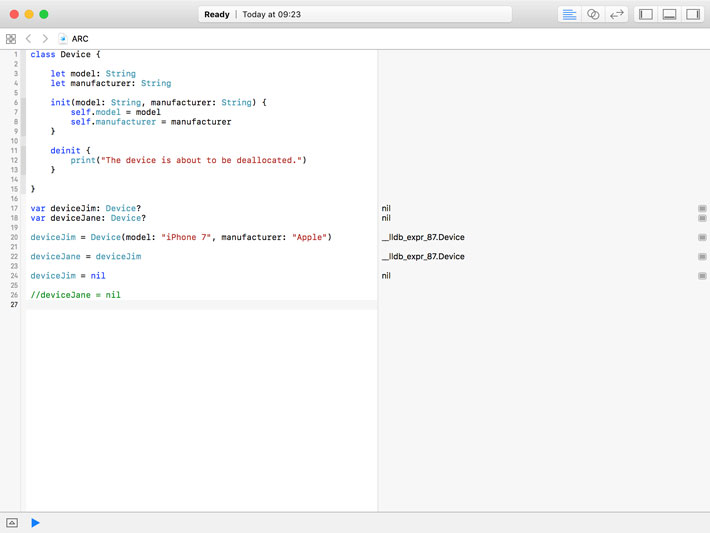Click the print deallocated string line

click(188, 160)
